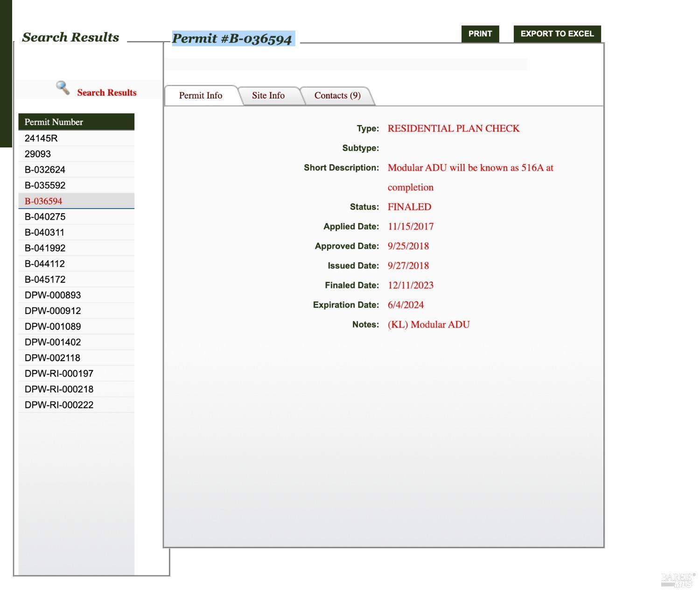Select the Permit Info tab

point(201,96)
